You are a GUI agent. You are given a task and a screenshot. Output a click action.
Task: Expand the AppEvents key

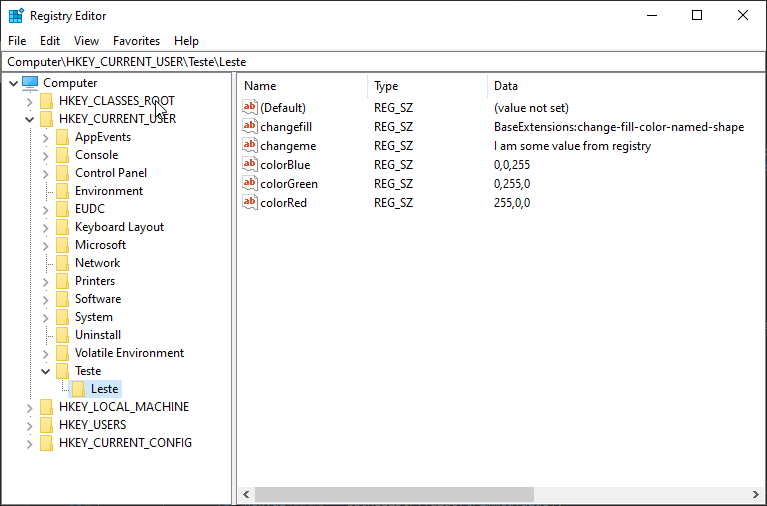coord(45,138)
